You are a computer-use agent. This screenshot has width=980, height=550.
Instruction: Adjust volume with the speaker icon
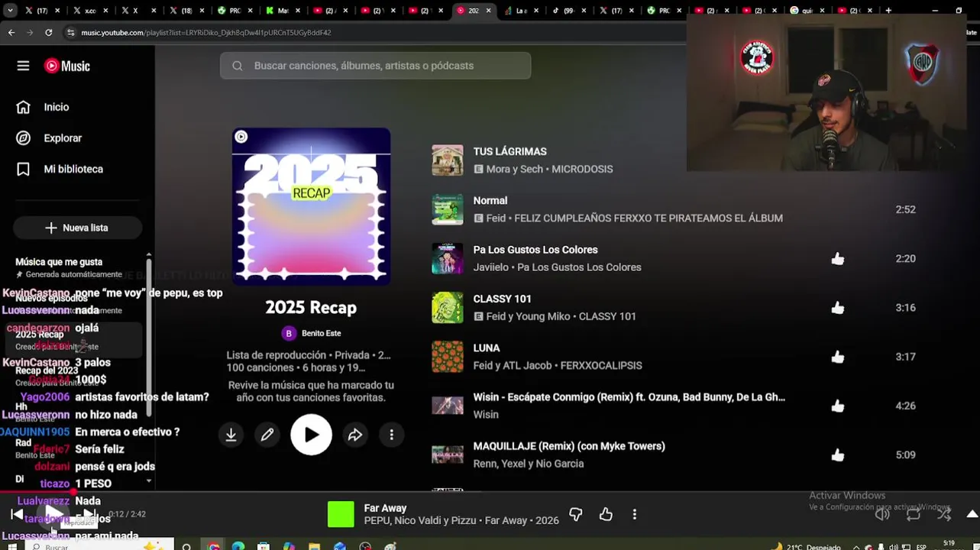pos(882,514)
